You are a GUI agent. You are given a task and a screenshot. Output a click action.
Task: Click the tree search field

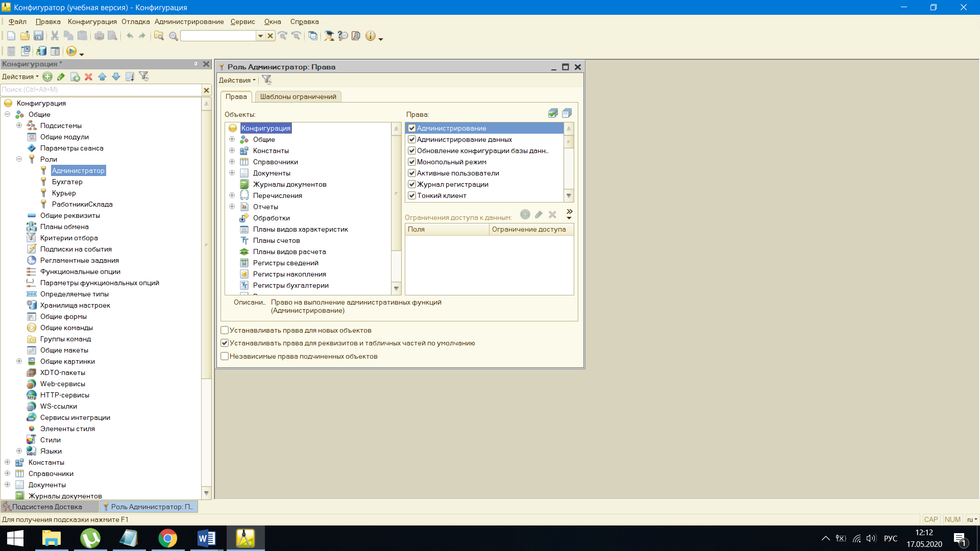[x=102, y=90]
